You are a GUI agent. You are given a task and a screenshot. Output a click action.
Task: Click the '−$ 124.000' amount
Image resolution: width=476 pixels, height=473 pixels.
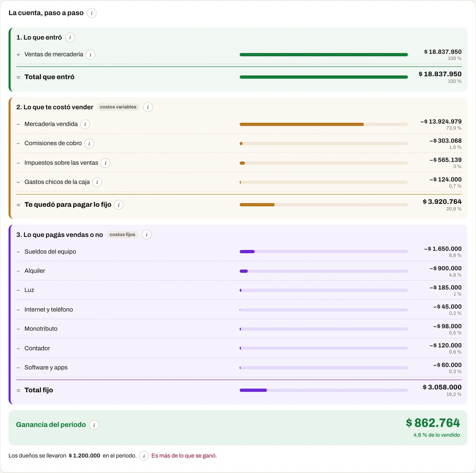[x=445, y=179]
